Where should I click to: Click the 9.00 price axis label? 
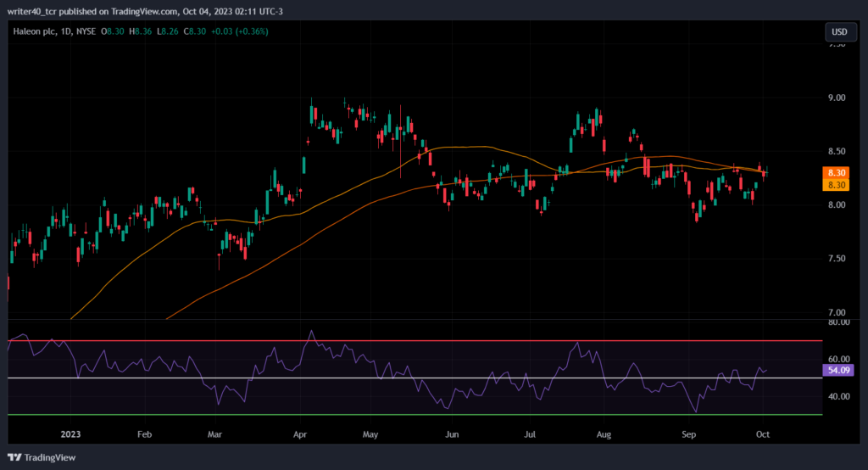tap(837, 98)
